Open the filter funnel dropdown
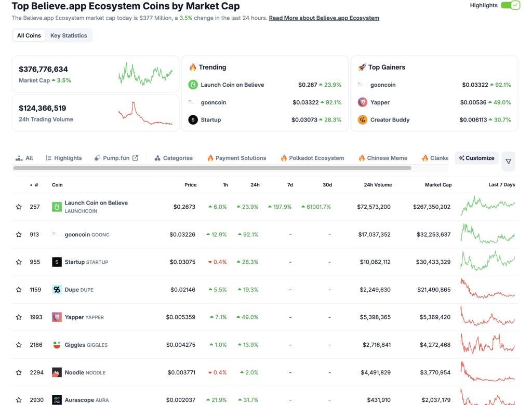The image size is (532, 405). (509, 161)
